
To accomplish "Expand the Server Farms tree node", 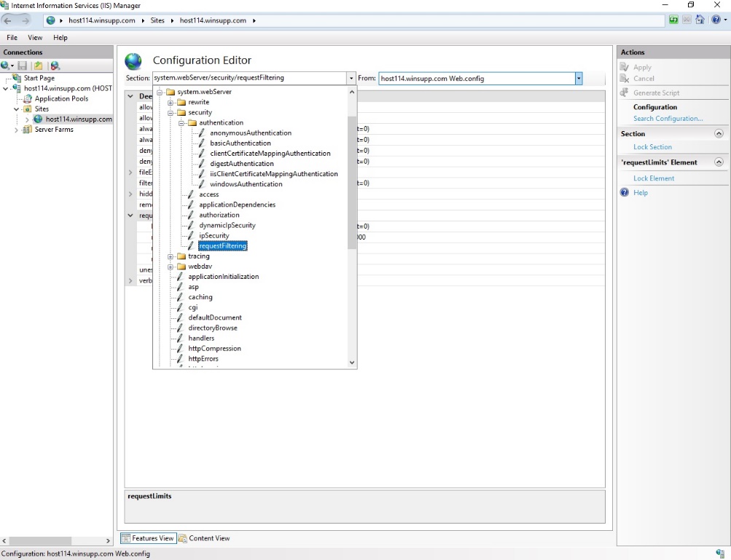I will point(16,130).
